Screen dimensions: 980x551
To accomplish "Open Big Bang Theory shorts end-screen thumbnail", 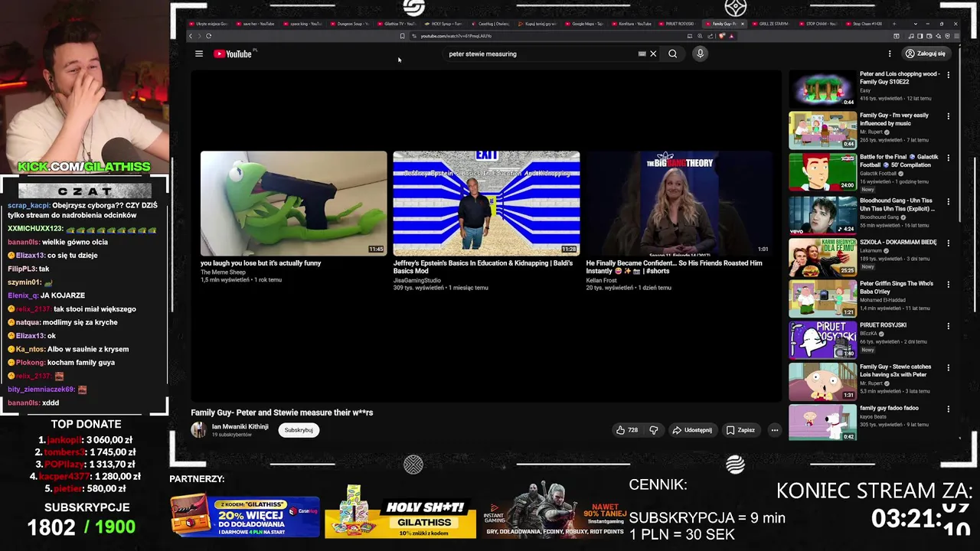I will tap(679, 204).
